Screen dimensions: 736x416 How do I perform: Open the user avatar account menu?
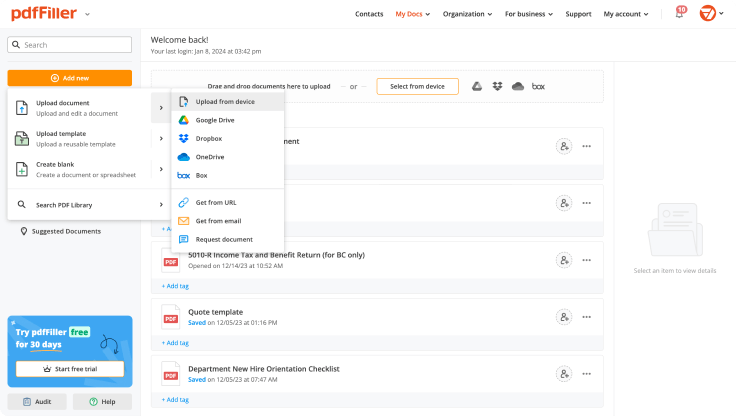point(711,14)
